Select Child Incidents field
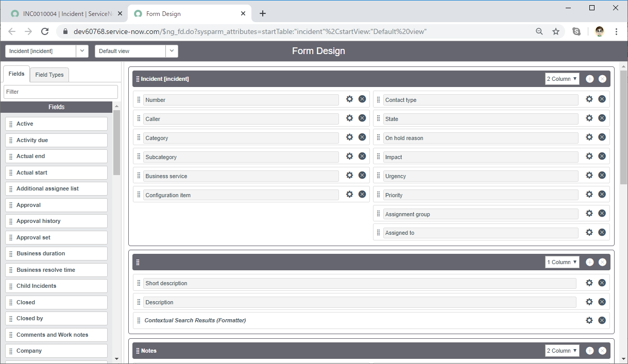This screenshot has width=628, height=364. [57, 286]
